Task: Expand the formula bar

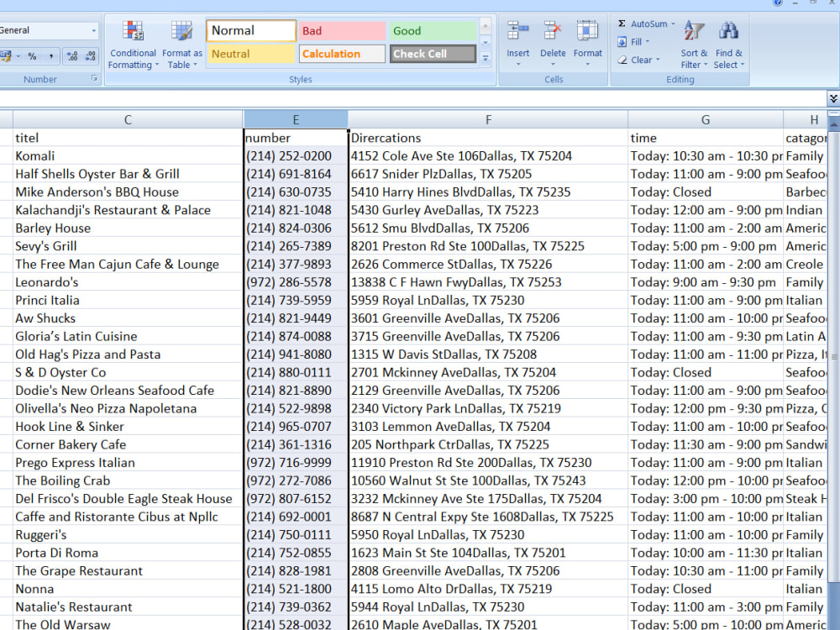Action: tap(833, 98)
